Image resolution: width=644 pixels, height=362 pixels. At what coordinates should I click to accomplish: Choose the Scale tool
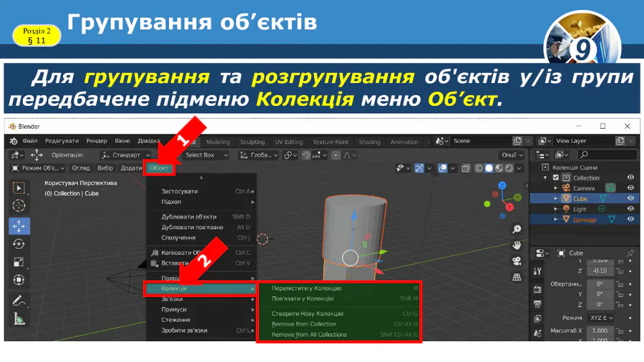pos(19,262)
